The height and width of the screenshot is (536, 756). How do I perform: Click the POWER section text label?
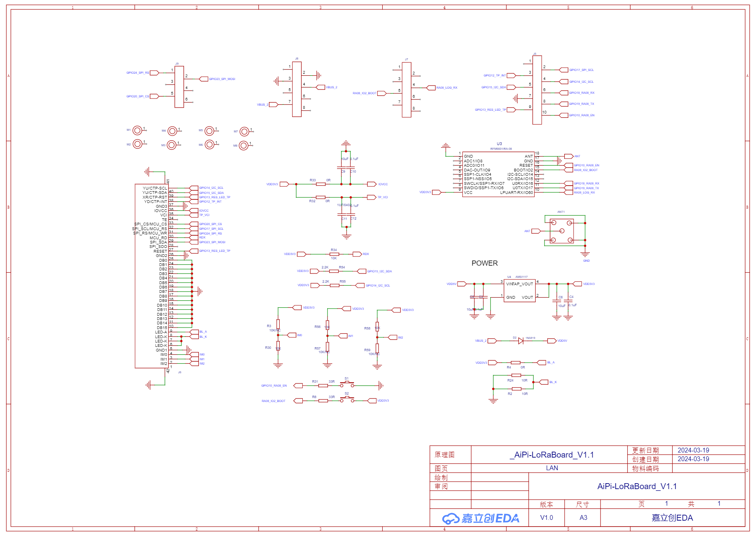(484, 263)
